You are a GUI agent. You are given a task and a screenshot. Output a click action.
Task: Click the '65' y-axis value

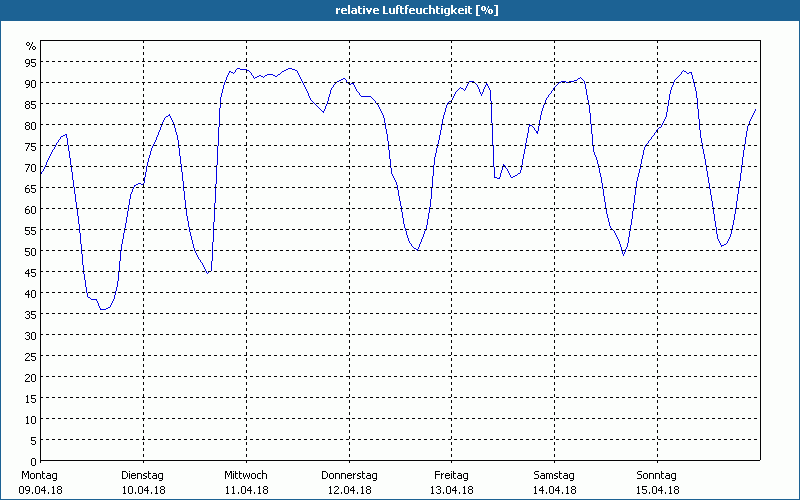[x=31, y=188]
